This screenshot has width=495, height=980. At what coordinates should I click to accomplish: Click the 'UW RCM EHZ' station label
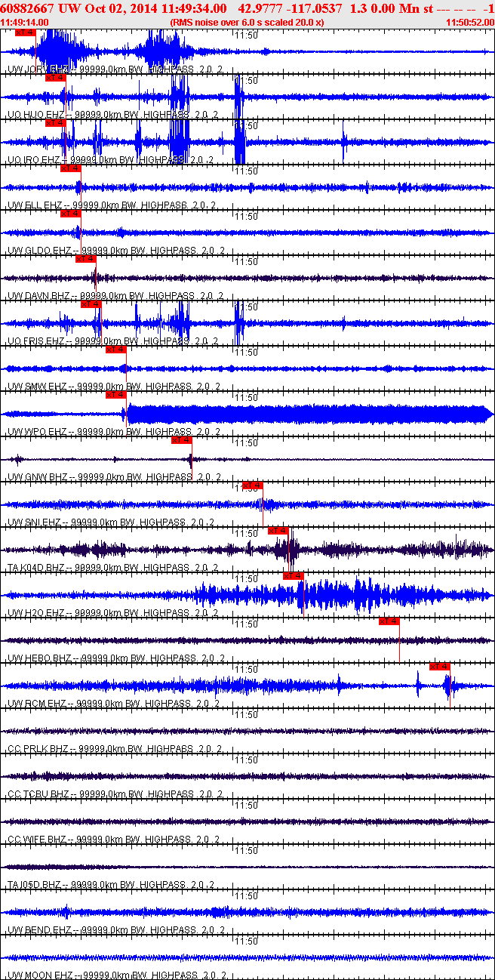(x=35, y=703)
